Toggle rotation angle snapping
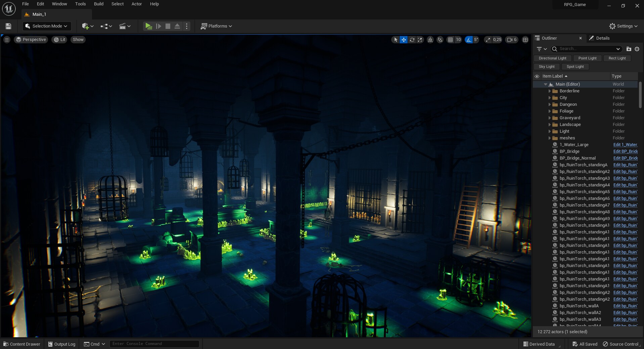Screen dimensions: 644x349 [468, 40]
